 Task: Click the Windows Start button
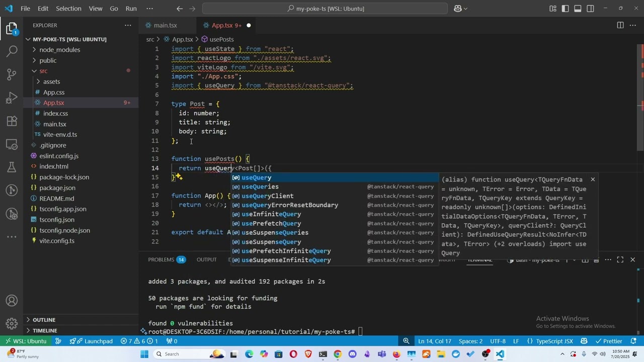coord(144,354)
